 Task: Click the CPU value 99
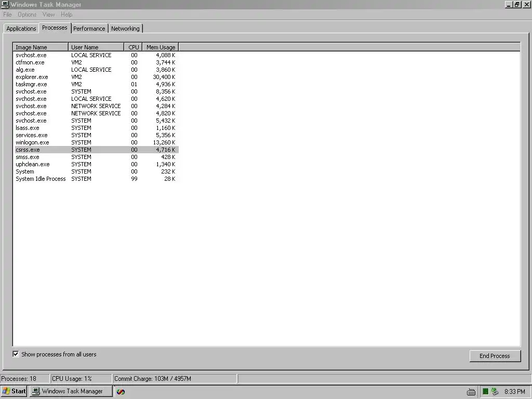click(x=134, y=179)
